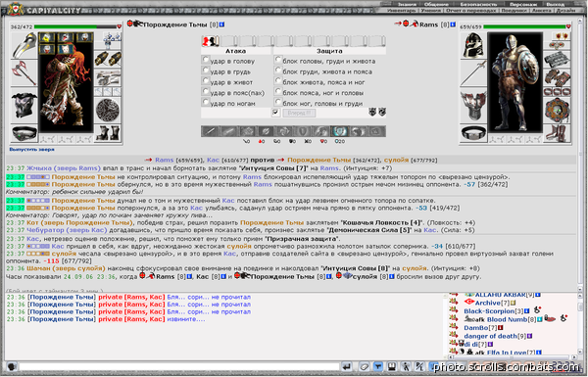
Task: Click the chat message input field
Action: click(179, 367)
